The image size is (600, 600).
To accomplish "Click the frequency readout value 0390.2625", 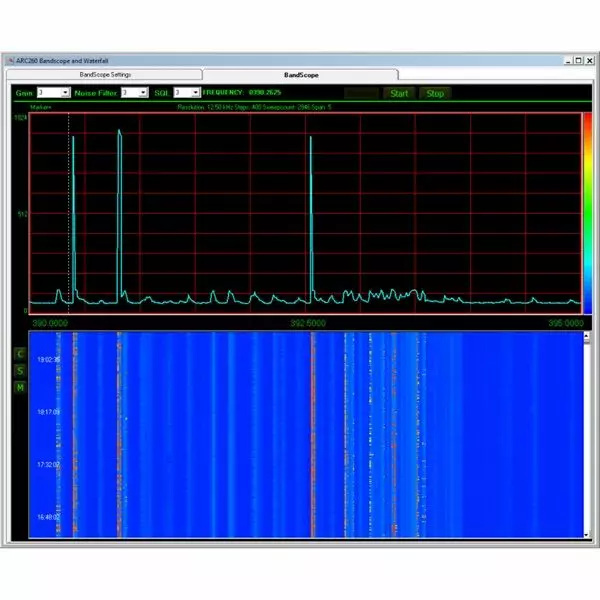I will click(x=270, y=92).
